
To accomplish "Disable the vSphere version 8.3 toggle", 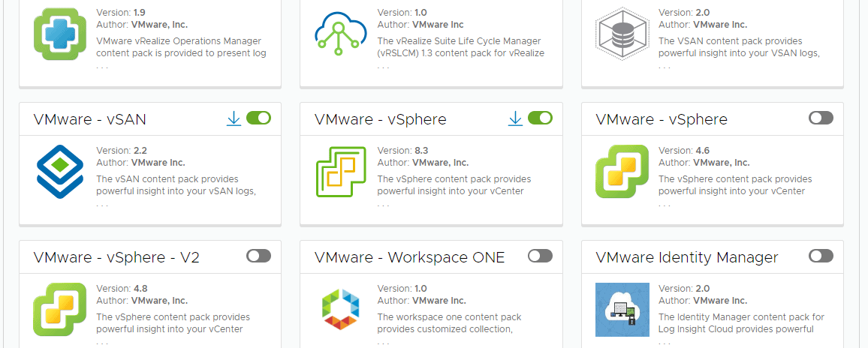I will coord(541,118).
